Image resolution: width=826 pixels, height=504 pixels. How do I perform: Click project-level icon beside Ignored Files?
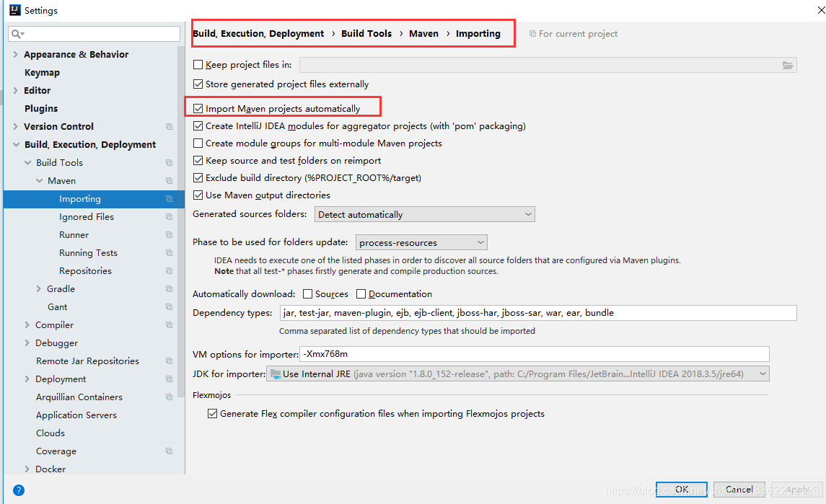(169, 216)
